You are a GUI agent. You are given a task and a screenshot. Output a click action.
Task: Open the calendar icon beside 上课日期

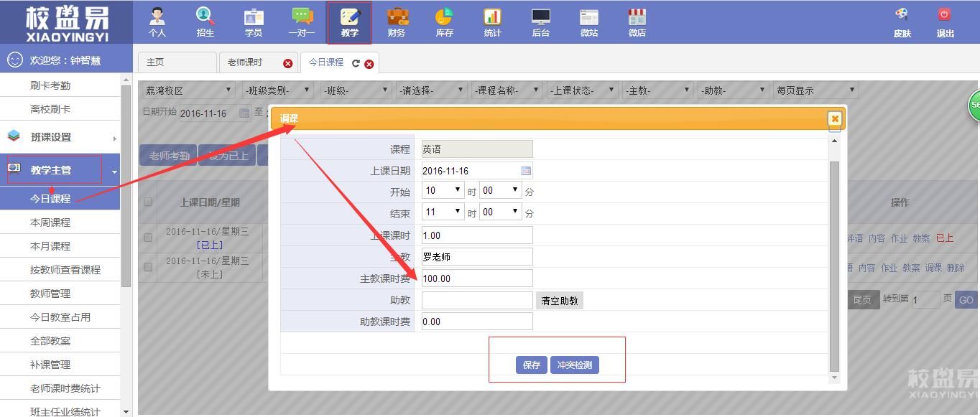pos(526,171)
